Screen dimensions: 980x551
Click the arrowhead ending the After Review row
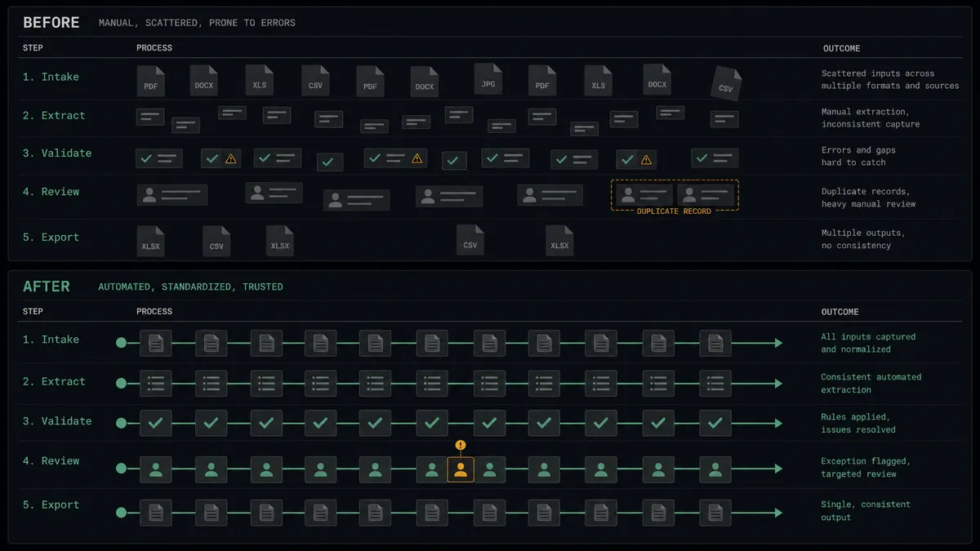(x=778, y=469)
